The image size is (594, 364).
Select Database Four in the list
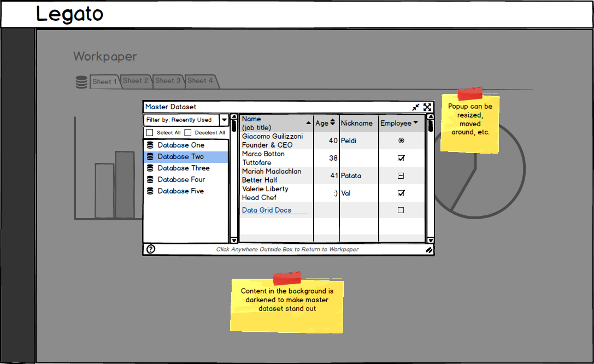pos(186,179)
